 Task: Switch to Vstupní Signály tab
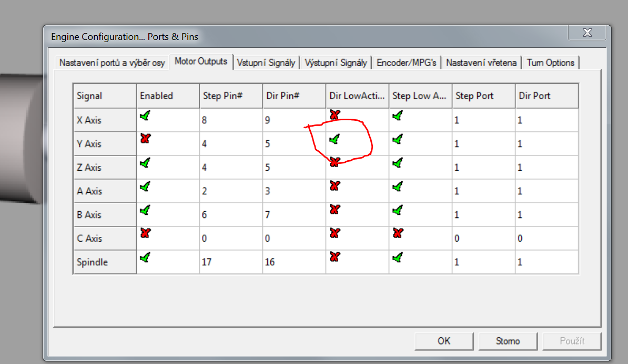[266, 63]
